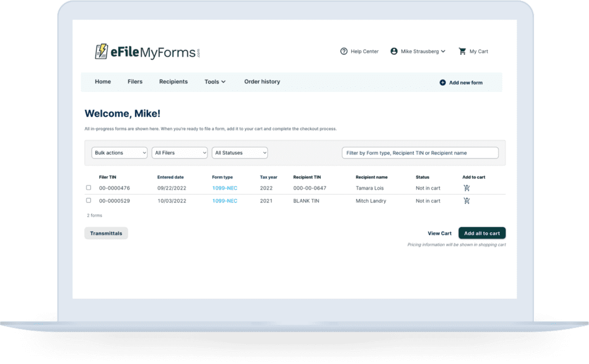
Task: Add Tamara Lois's form to cart icon
Action: pos(466,187)
